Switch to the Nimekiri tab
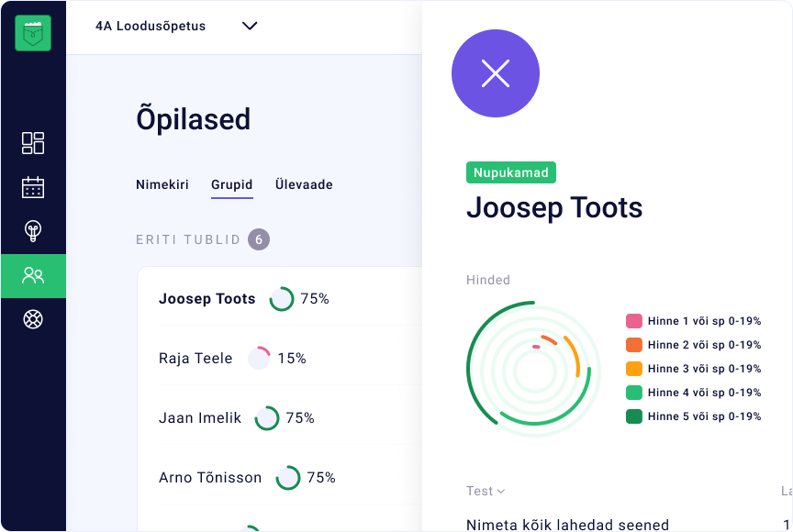This screenshot has height=532, width=793. [162, 184]
